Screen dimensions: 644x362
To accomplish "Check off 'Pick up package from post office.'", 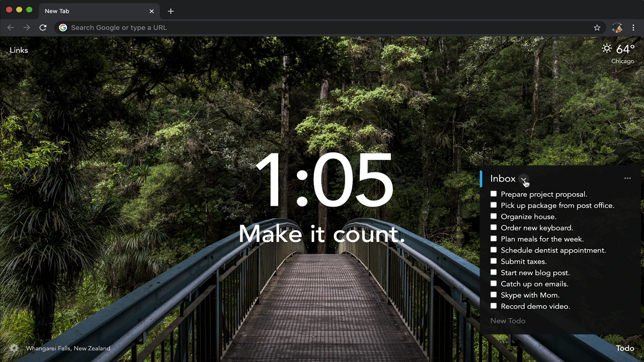I will [x=494, y=205].
